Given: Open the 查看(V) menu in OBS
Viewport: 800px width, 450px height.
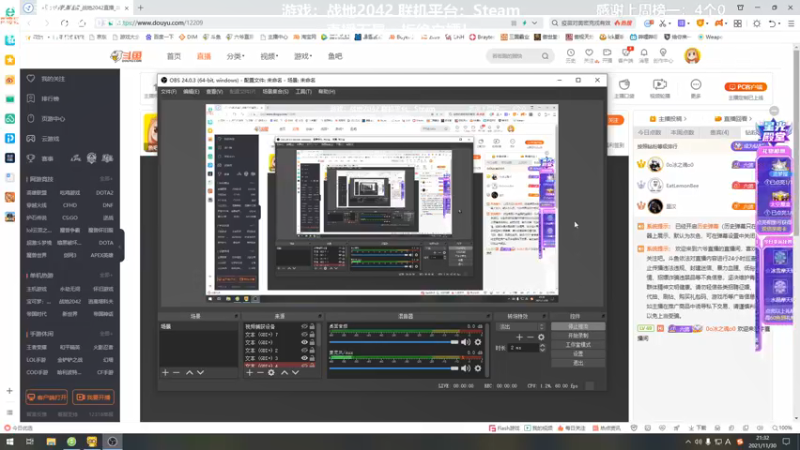Looking at the screenshot, I should (x=214, y=92).
